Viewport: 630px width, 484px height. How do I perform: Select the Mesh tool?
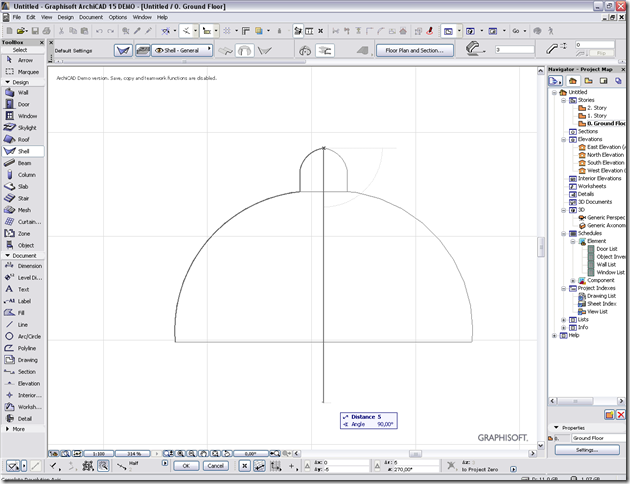pos(22,210)
